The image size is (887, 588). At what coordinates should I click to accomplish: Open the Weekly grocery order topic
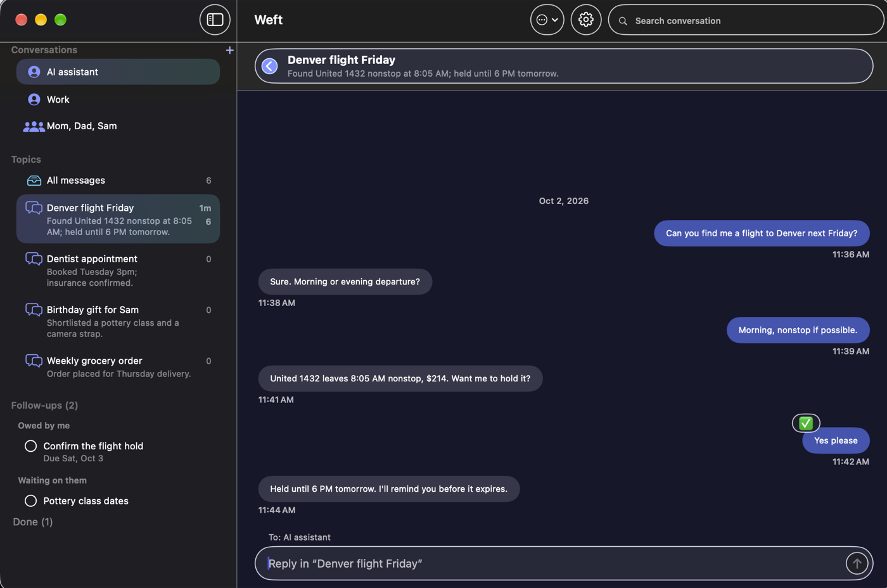(118, 367)
